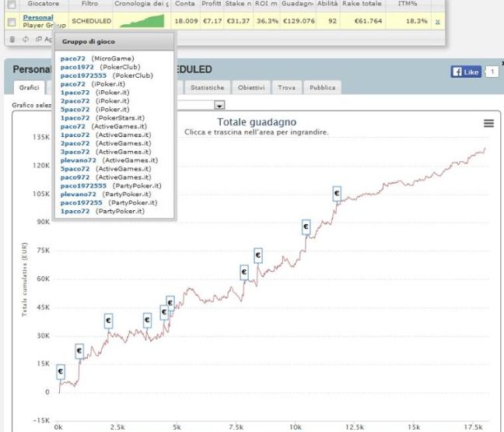
Task: Click the €129.076 earnings cell
Action: (x=299, y=21)
